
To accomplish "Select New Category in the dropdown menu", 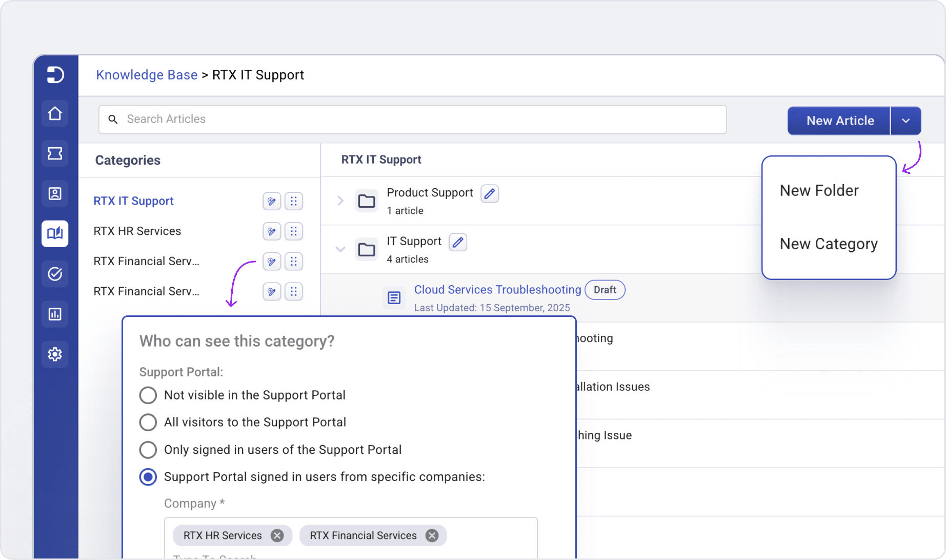I will (829, 244).
